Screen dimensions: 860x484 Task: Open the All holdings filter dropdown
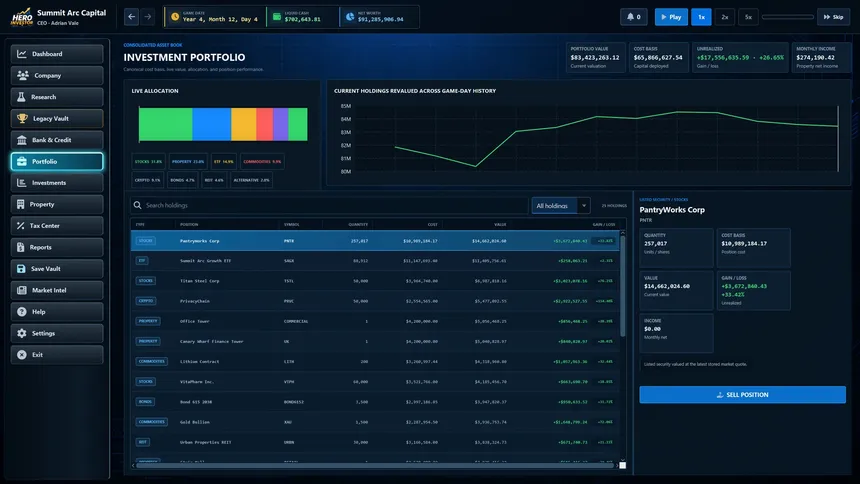561,206
